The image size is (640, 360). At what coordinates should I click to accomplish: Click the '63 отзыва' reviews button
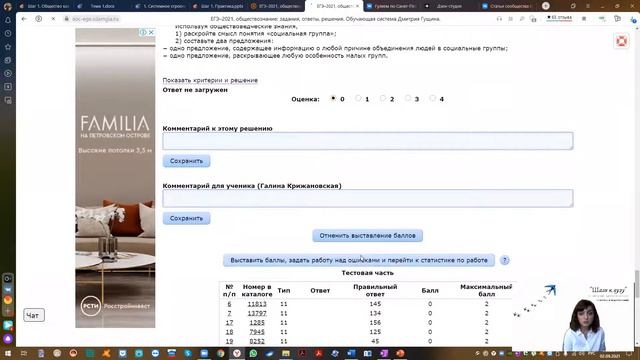tap(559, 18)
